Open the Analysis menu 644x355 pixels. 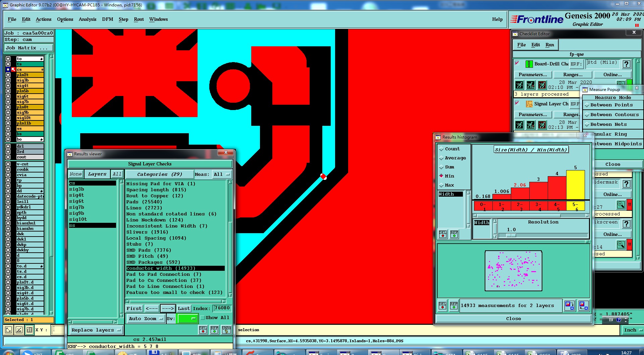pyautogui.click(x=88, y=19)
